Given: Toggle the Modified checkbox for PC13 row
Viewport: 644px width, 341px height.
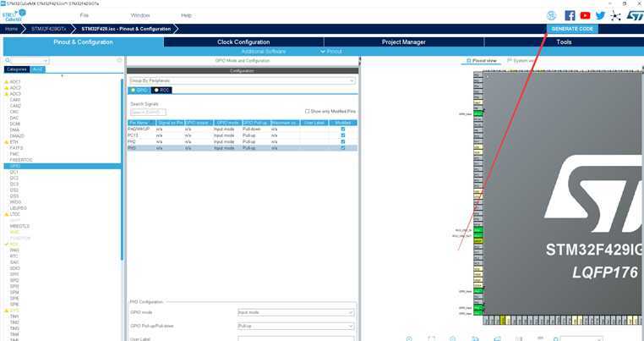Looking at the screenshot, I should click(343, 135).
